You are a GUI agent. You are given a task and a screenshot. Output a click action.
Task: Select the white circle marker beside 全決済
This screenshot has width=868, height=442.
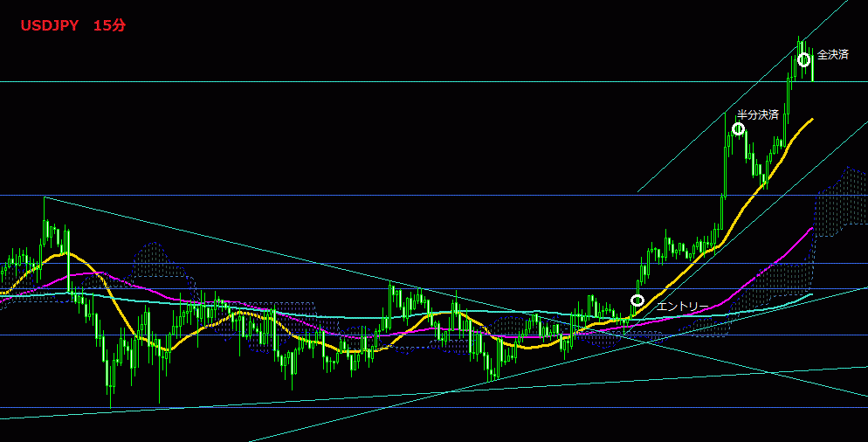tap(803, 59)
